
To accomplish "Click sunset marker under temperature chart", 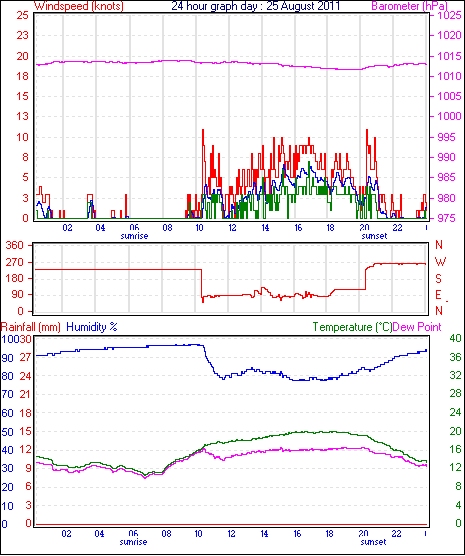I will pos(373,542).
